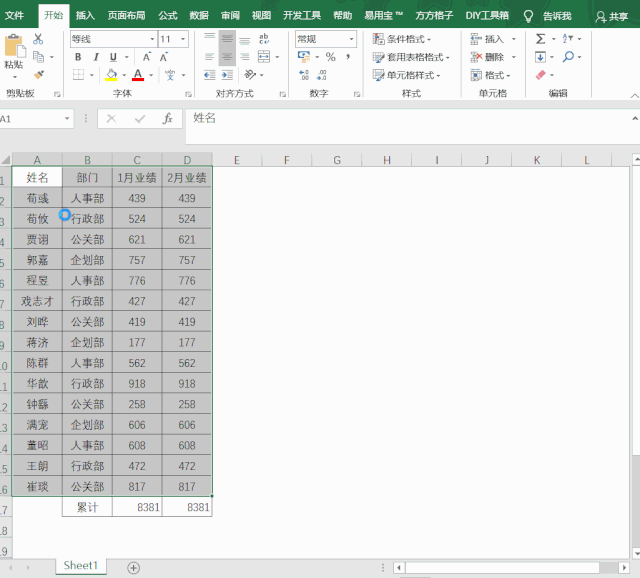Click Find and Select magnifier

click(x=568, y=57)
